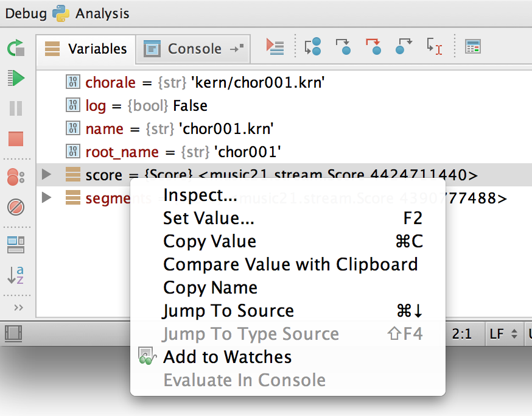Expand the segments variable node
Image resolution: width=532 pixels, height=416 pixels.
point(46,197)
